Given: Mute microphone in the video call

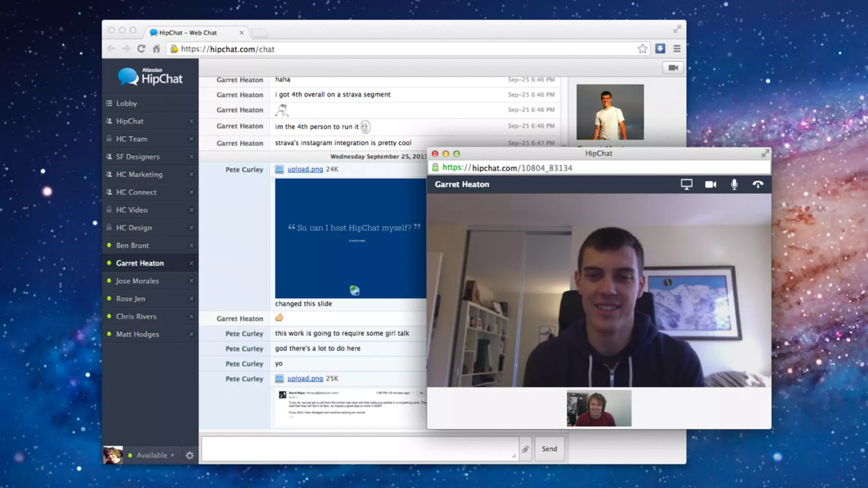Looking at the screenshot, I should [734, 184].
